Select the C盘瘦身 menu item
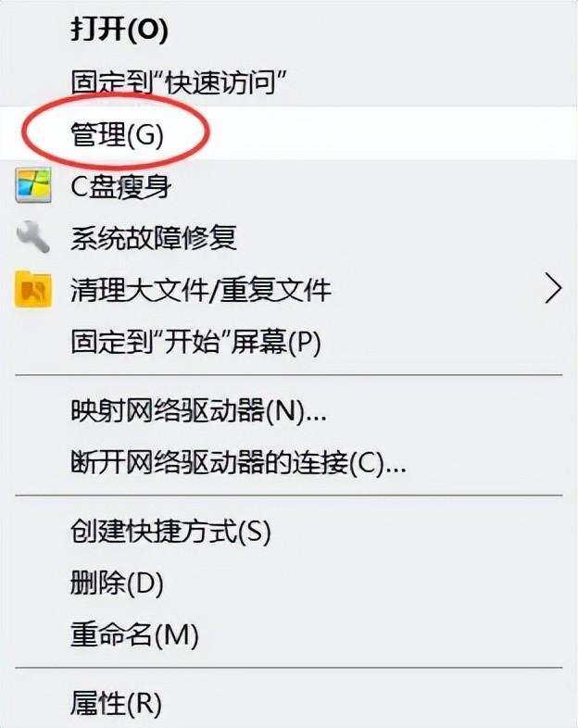The width and height of the screenshot is (578, 728). click(x=289, y=186)
